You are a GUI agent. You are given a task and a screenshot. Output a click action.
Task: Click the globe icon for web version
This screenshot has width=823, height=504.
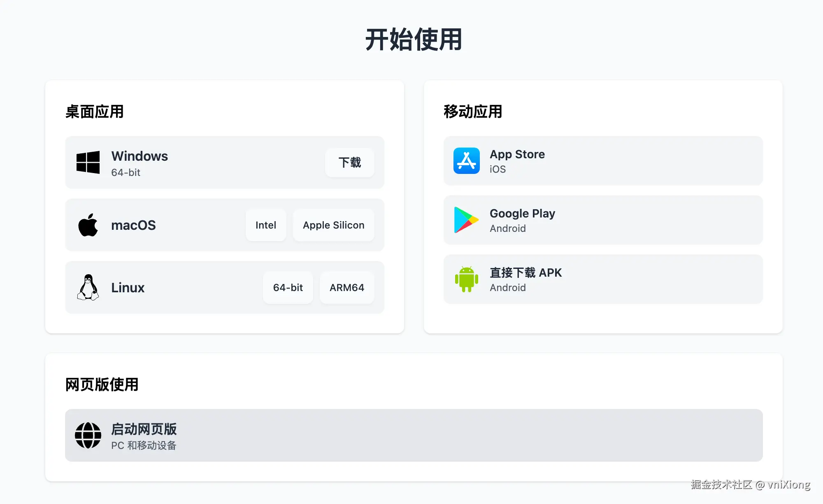tap(88, 435)
